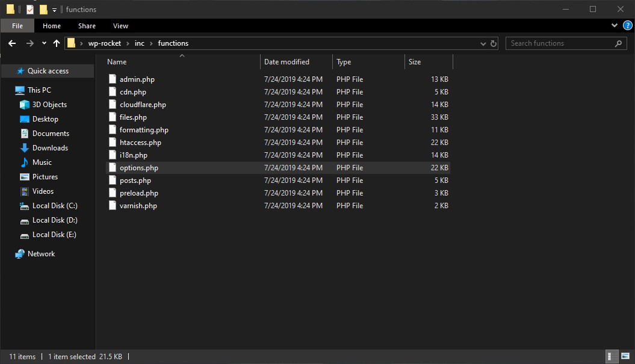Viewport: 635px width, 364px height.
Task: Click the Downloads folder icon in sidebar
Action: [25, 148]
